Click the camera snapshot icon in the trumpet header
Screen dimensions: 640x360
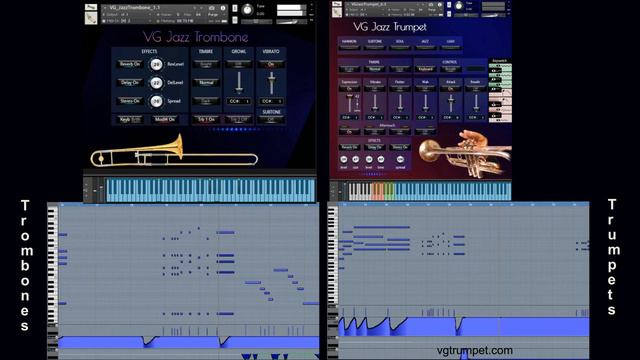(431, 4)
